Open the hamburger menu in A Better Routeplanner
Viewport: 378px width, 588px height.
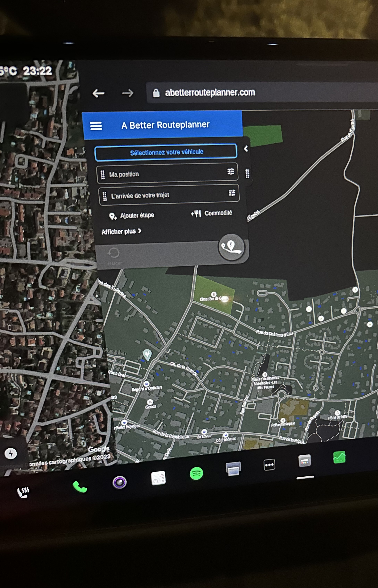click(x=96, y=126)
